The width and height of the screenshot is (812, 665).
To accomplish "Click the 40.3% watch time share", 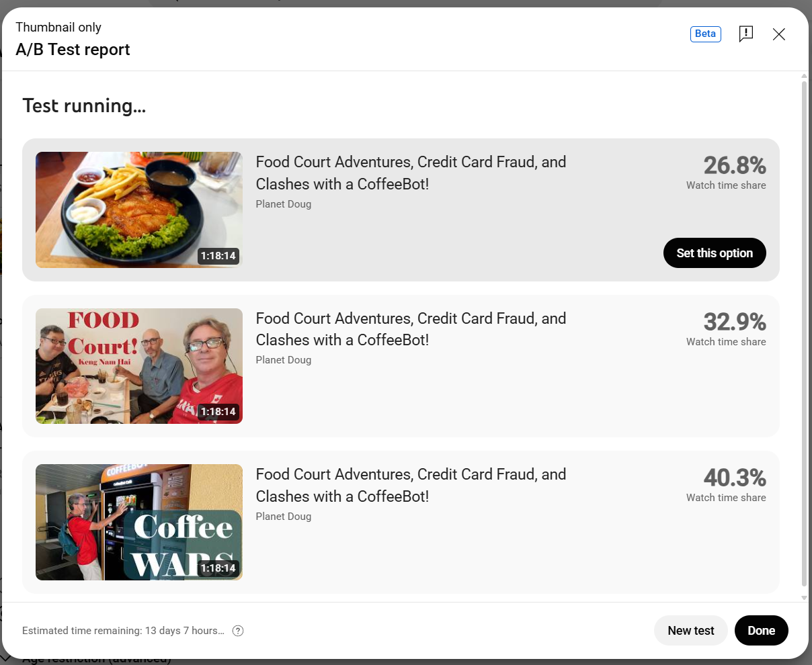I will tap(734, 478).
